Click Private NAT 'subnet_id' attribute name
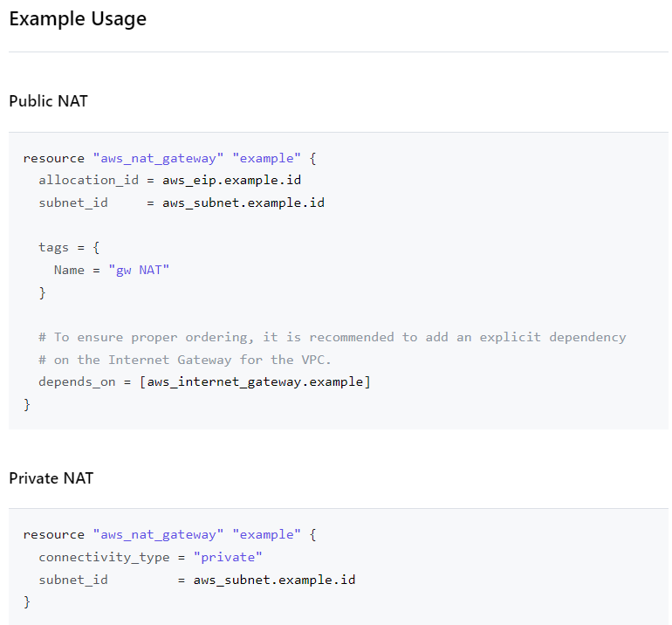This screenshot has width=672, height=625. pyautogui.click(x=72, y=580)
